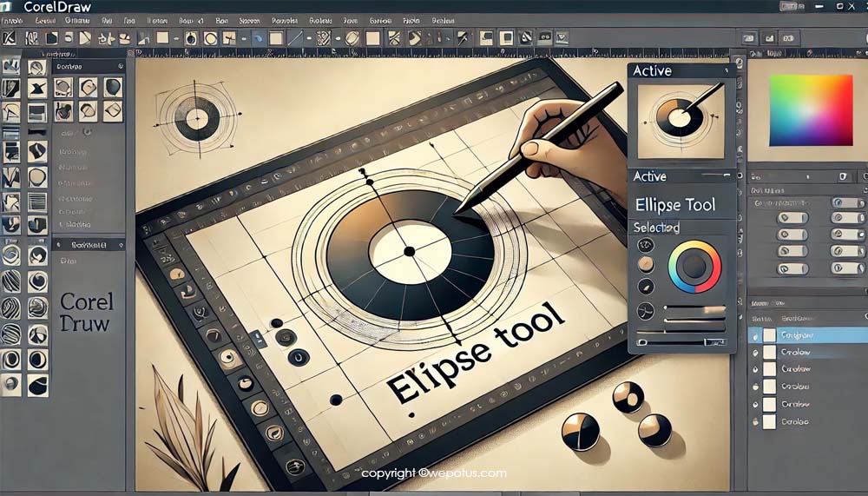Click the center point of the drawn ellipse
Viewport: 868px width, 496px height.
[409, 252]
